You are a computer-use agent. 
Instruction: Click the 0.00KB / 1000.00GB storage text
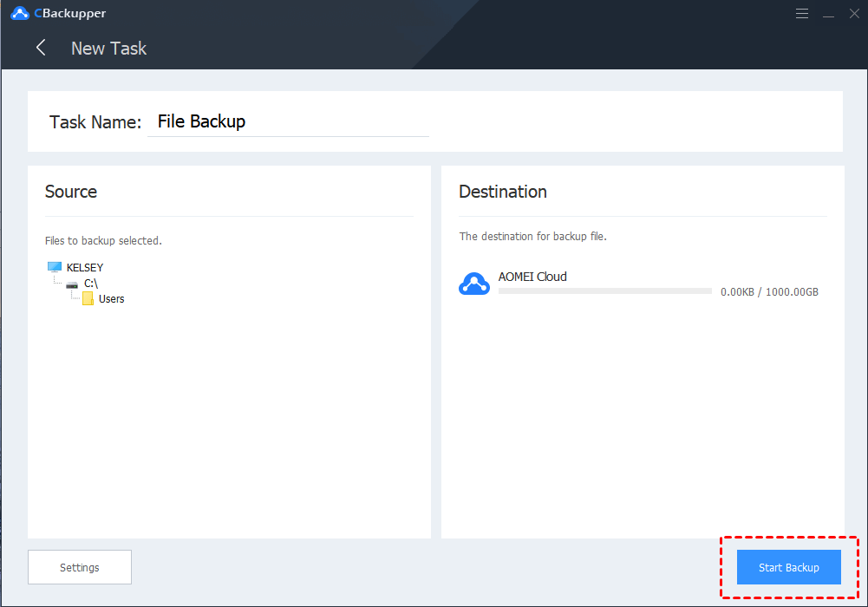[769, 292]
